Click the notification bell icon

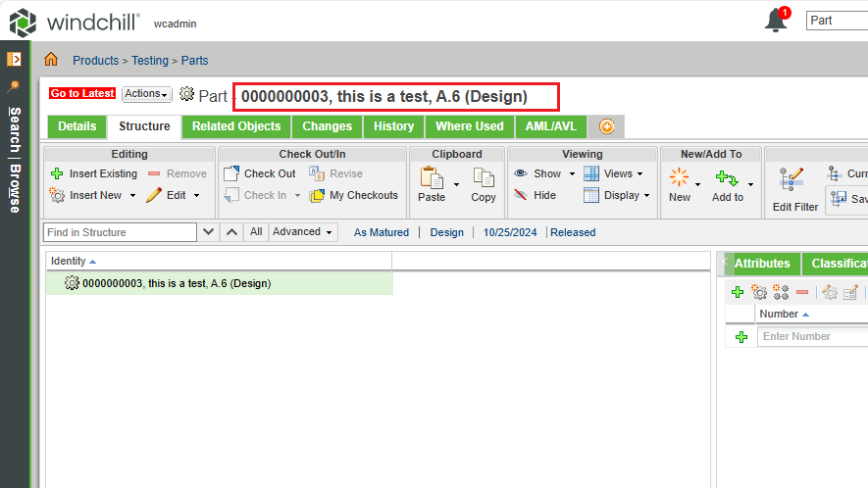776,21
